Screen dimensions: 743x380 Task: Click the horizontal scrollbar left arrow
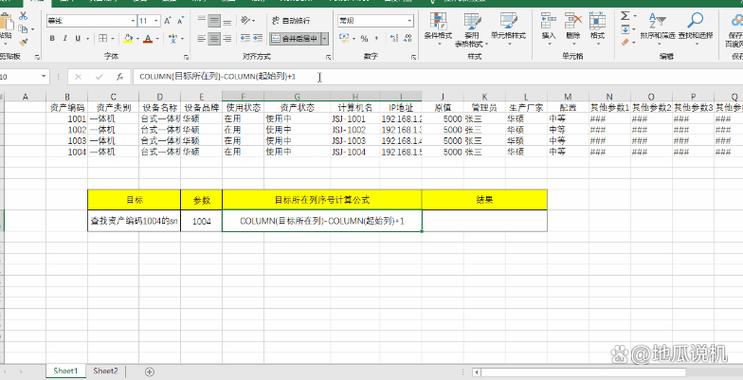click(476, 372)
